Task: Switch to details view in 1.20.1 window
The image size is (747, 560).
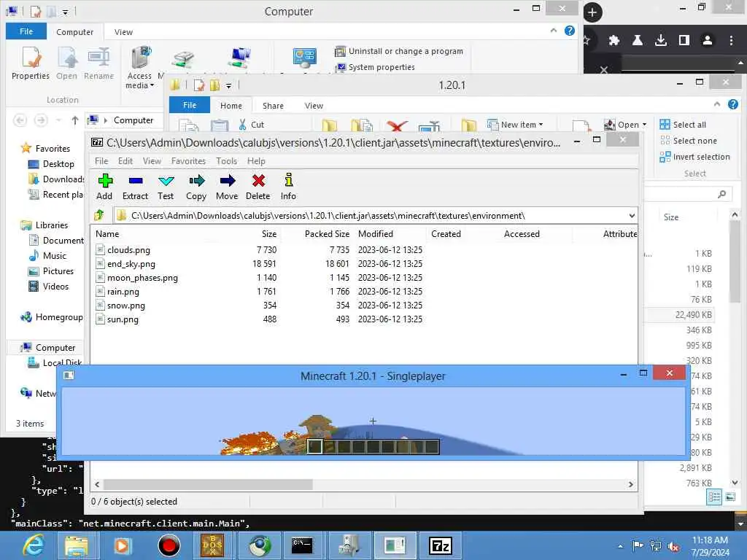Action: 714,497
